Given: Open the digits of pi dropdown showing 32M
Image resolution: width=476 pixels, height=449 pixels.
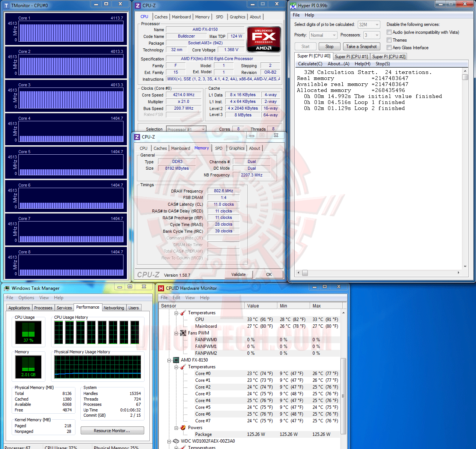Looking at the screenshot, I should (369, 25).
